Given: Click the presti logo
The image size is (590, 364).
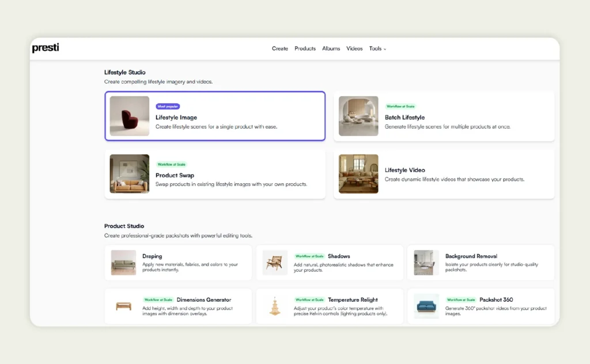Looking at the screenshot, I should coord(46,48).
